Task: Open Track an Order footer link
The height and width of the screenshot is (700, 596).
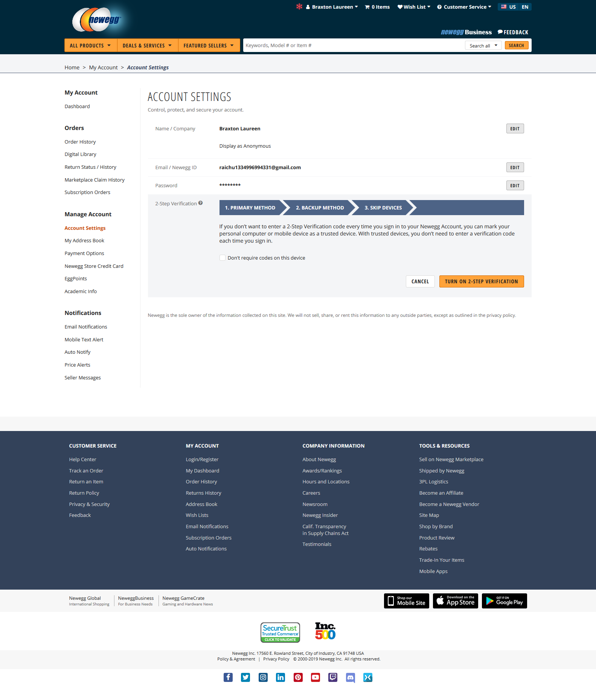Action: [x=86, y=471]
